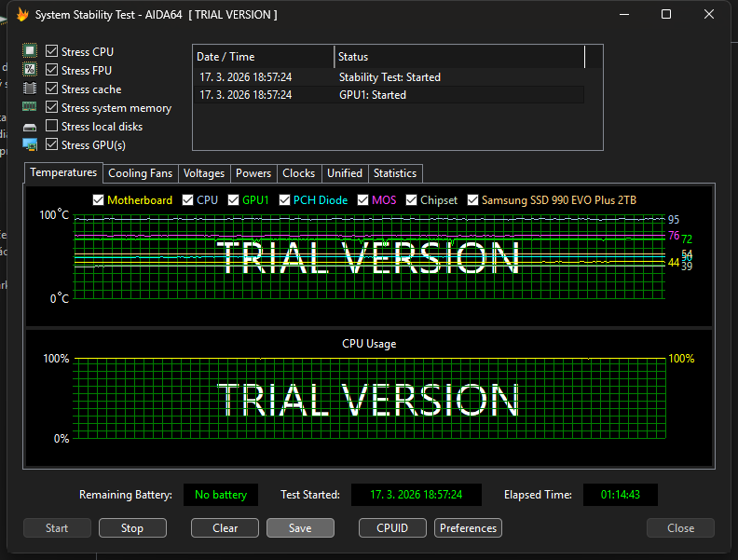
Task: Click the Status column header
Action: [x=459, y=57]
